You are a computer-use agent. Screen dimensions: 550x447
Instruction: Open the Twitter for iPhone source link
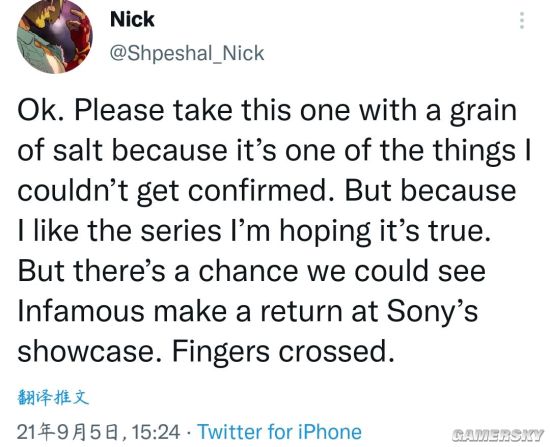tap(279, 431)
